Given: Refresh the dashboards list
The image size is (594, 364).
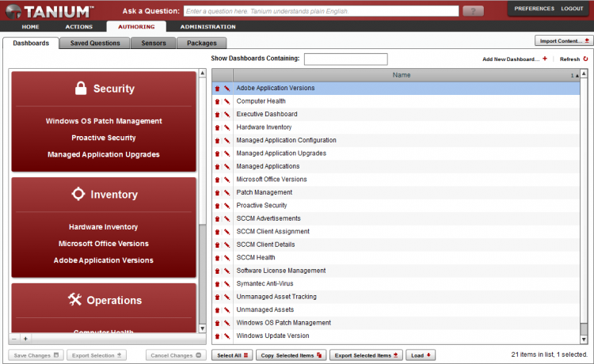Looking at the screenshot, I should point(573,59).
